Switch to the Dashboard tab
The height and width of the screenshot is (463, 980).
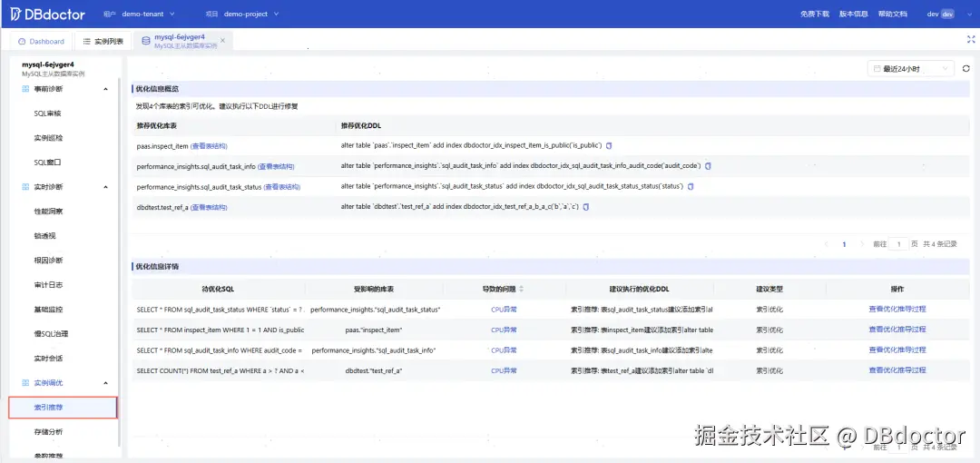(x=41, y=41)
